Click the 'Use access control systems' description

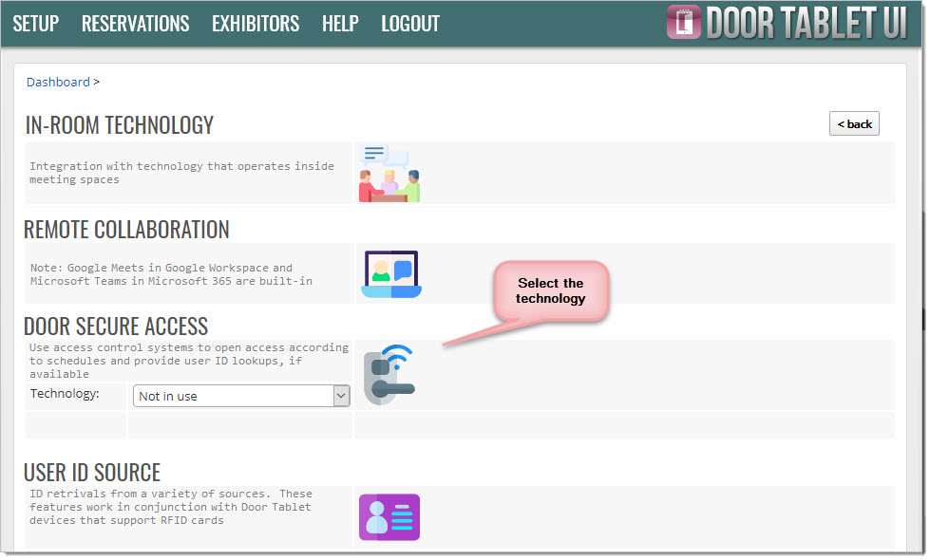click(189, 361)
